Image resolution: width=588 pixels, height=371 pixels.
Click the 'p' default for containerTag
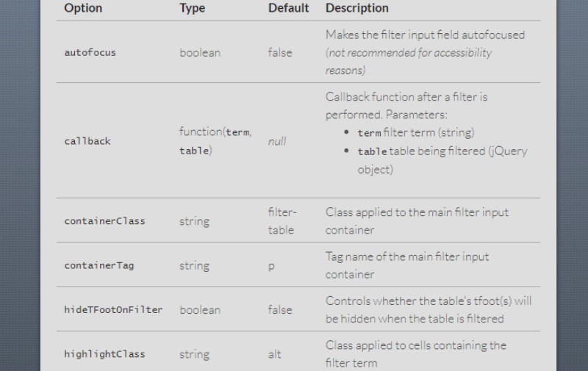(271, 267)
